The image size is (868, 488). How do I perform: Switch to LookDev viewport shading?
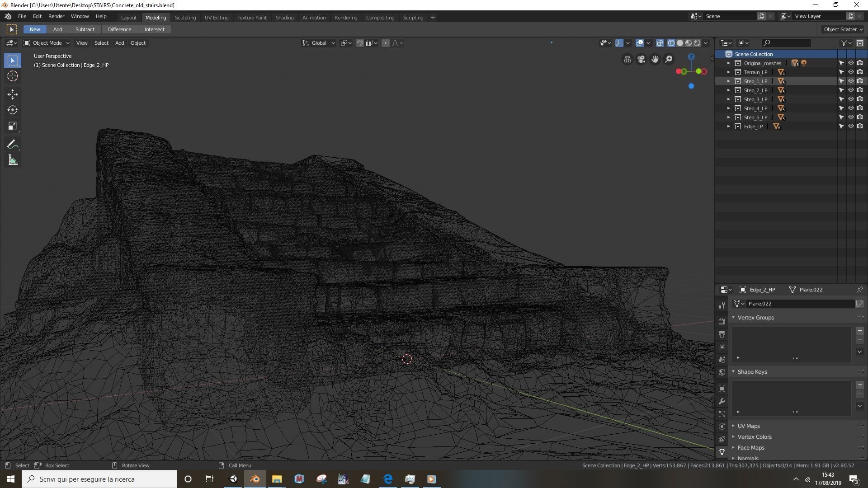click(689, 43)
